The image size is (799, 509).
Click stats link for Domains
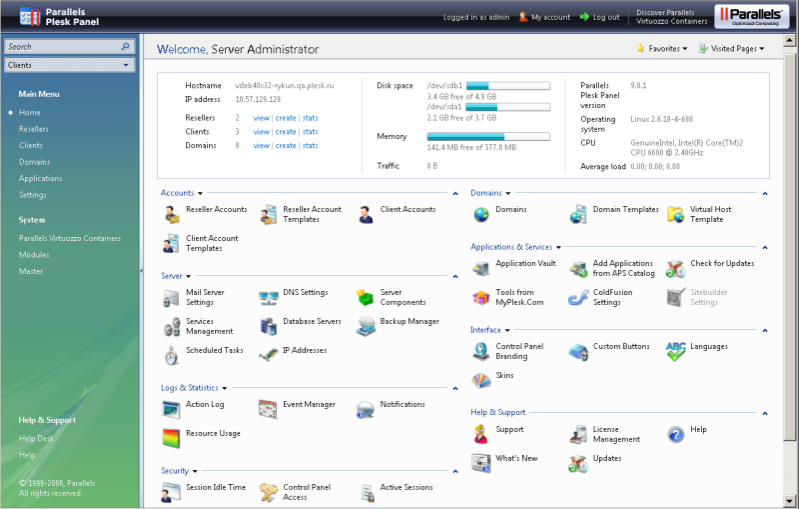pos(310,145)
